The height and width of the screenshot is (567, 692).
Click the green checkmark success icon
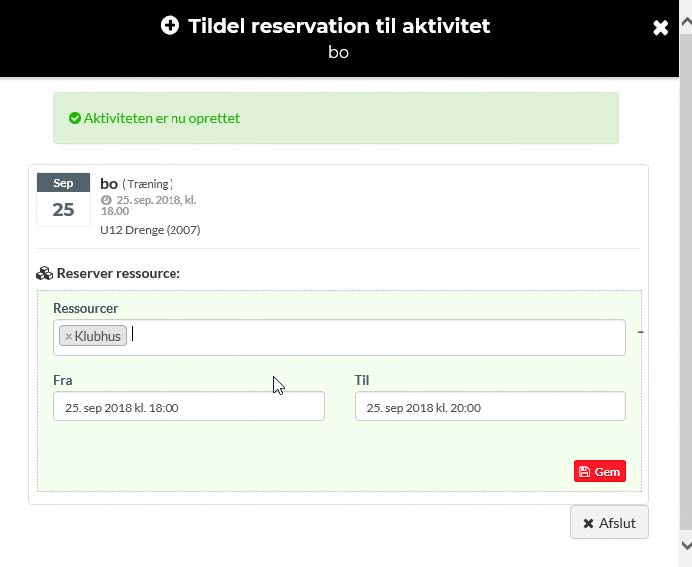[75, 118]
